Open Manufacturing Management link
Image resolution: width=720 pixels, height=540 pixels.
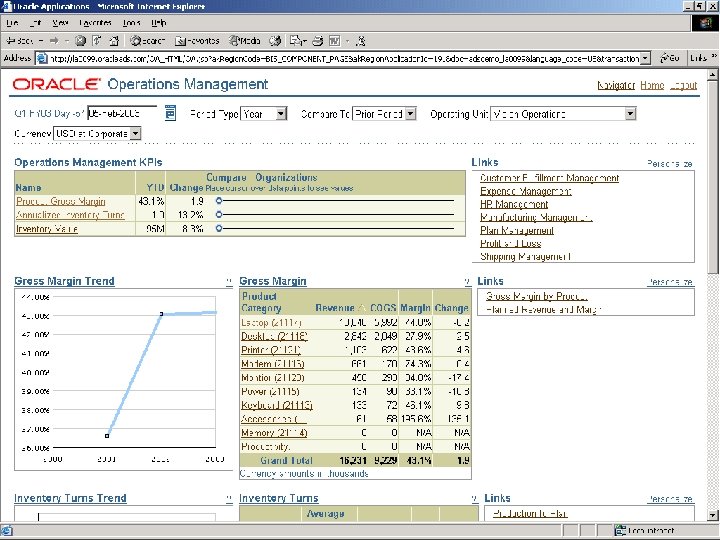tap(536, 217)
